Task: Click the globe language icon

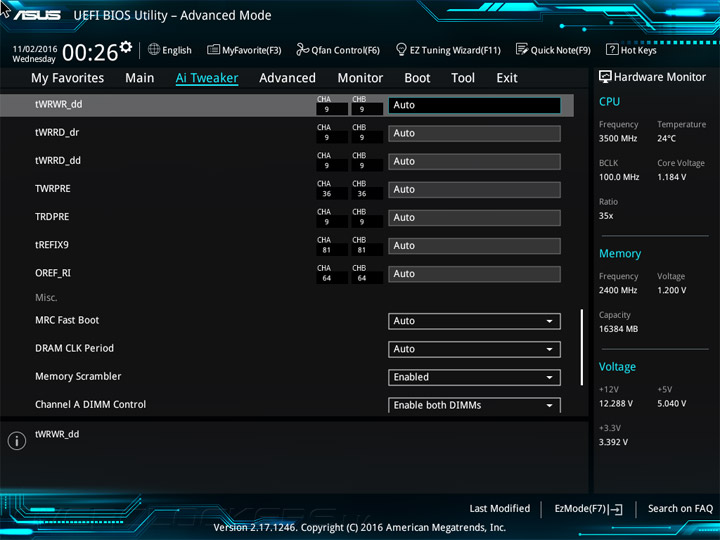Action: (154, 50)
